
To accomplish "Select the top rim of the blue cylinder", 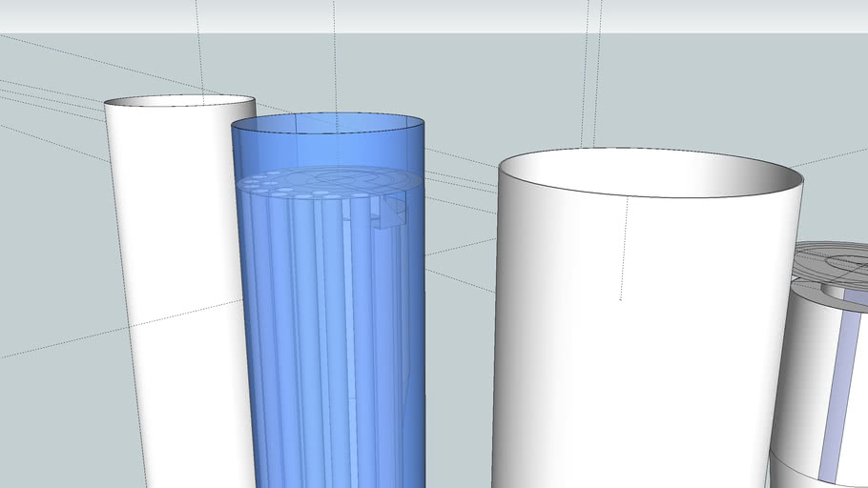I will click(328, 123).
